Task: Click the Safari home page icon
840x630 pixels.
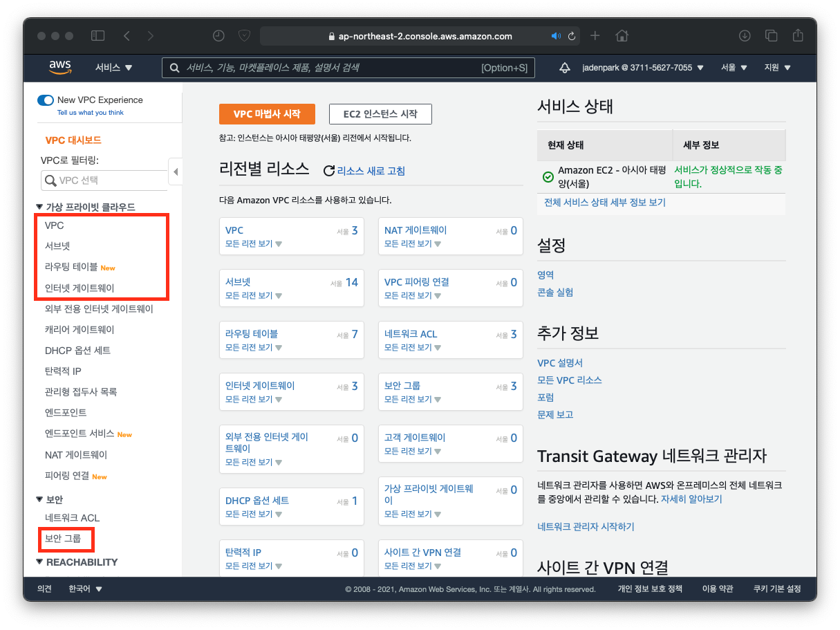Action: [x=622, y=36]
